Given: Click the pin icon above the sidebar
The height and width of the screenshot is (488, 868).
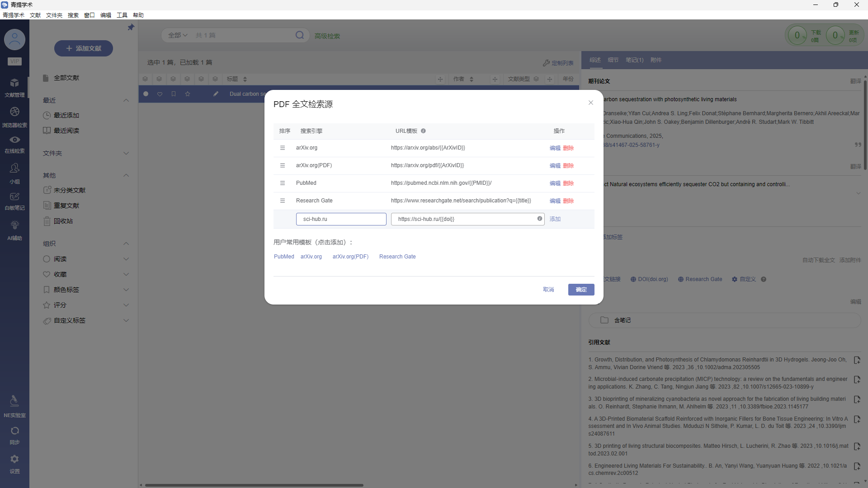Looking at the screenshot, I should (131, 28).
